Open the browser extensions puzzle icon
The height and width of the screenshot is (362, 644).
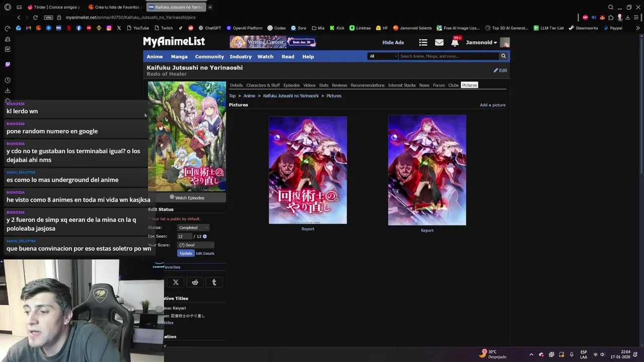(x=611, y=18)
